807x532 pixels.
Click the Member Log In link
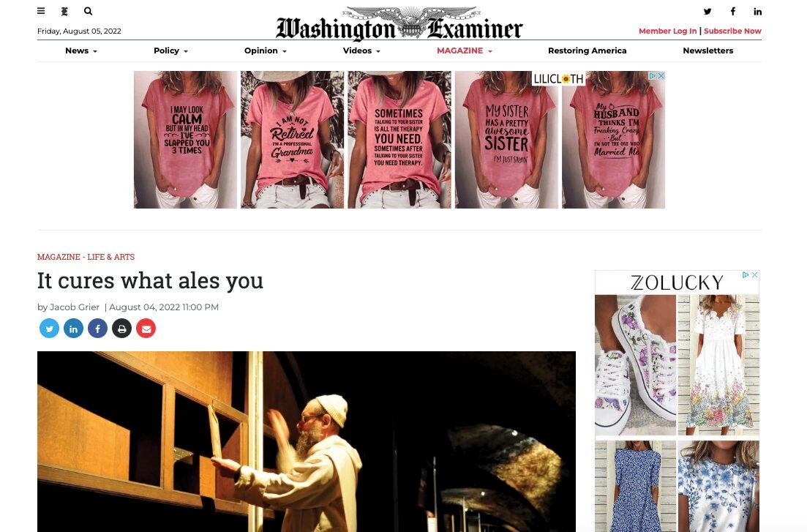pyautogui.click(x=667, y=31)
